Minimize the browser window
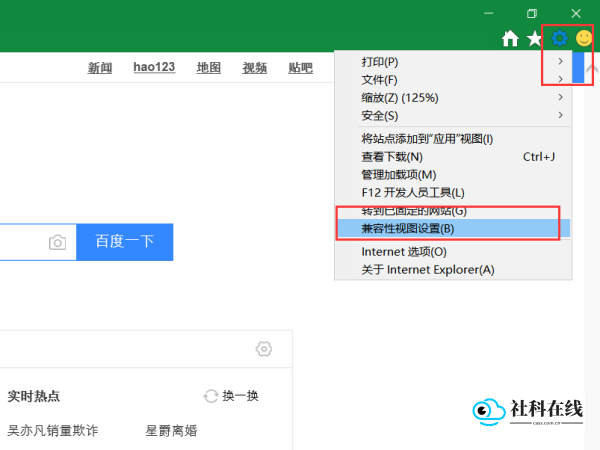Screen dimensions: 600x450 488,13
